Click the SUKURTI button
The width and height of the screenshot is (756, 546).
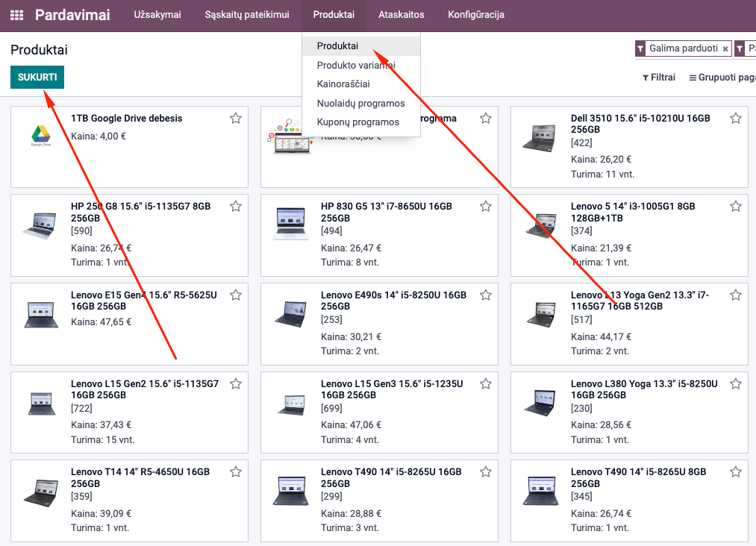pos(37,77)
